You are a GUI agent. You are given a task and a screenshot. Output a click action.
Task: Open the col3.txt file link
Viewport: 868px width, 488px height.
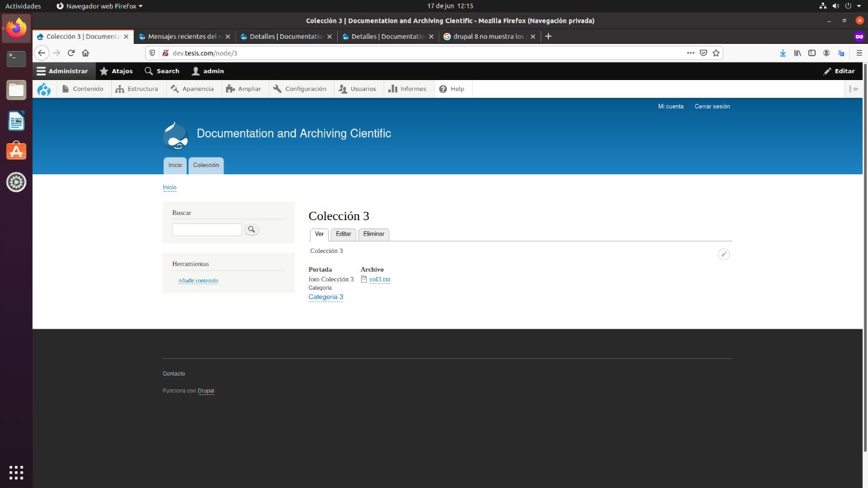pyautogui.click(x=378, y=279)
